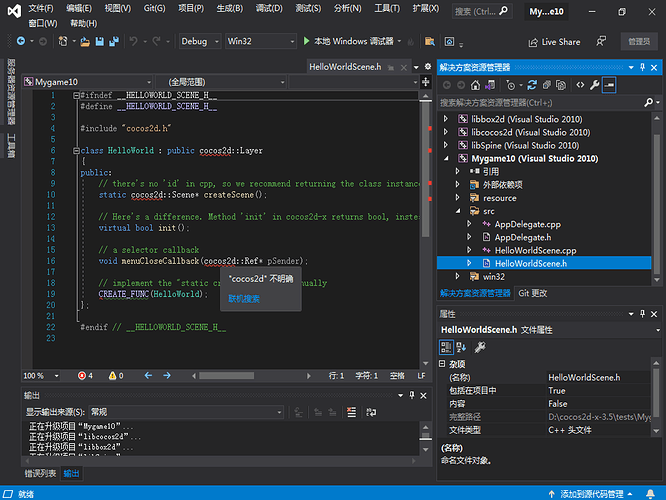The height and width of the screenshot is (500, 666).
Task: Open the Debug configuration dropdown
Action: (200, 42)
